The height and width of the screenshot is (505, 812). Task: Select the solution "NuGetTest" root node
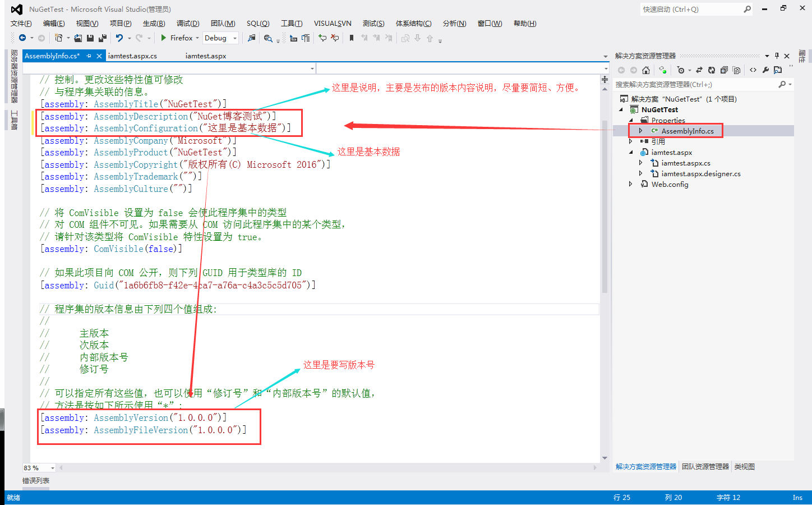click(x=684, y=99)
